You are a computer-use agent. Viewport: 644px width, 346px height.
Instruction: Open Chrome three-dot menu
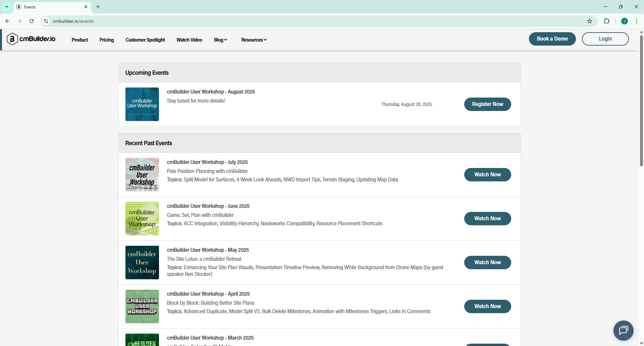point(637,21)
